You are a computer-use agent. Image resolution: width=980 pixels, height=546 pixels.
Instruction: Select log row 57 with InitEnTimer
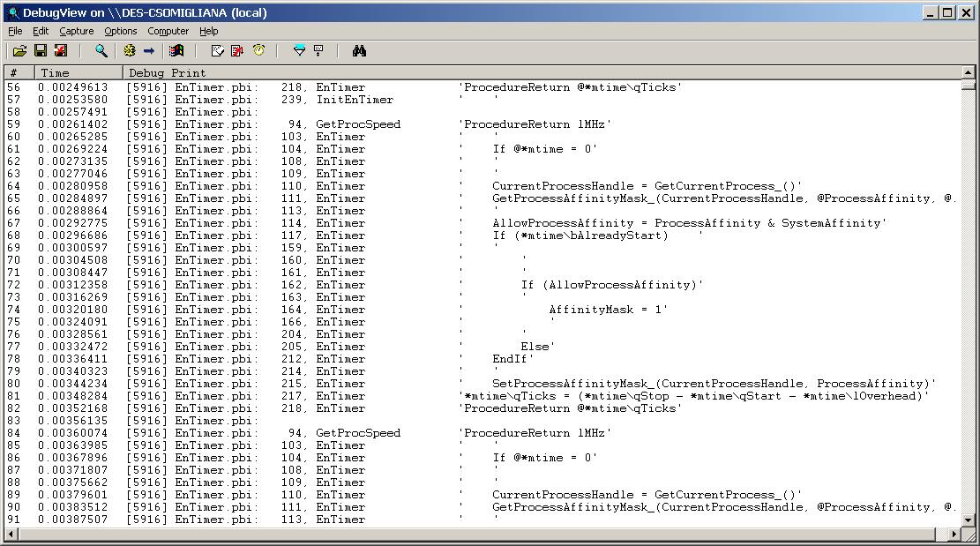point(482,100)
